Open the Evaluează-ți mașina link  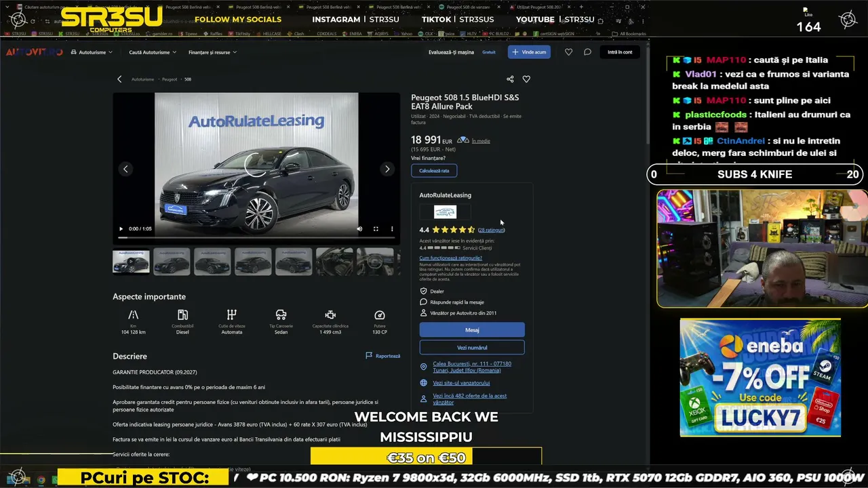(x=451, y=52)
